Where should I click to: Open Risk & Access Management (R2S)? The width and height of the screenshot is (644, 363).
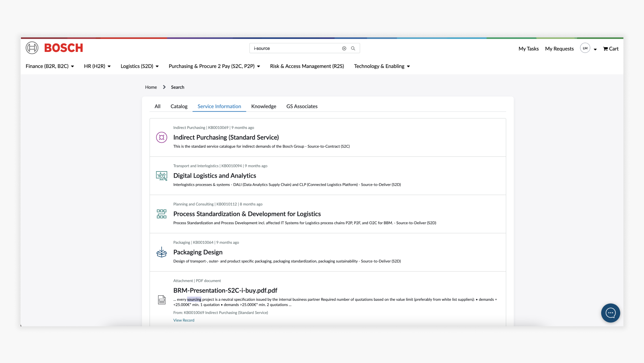click(307, 66)
